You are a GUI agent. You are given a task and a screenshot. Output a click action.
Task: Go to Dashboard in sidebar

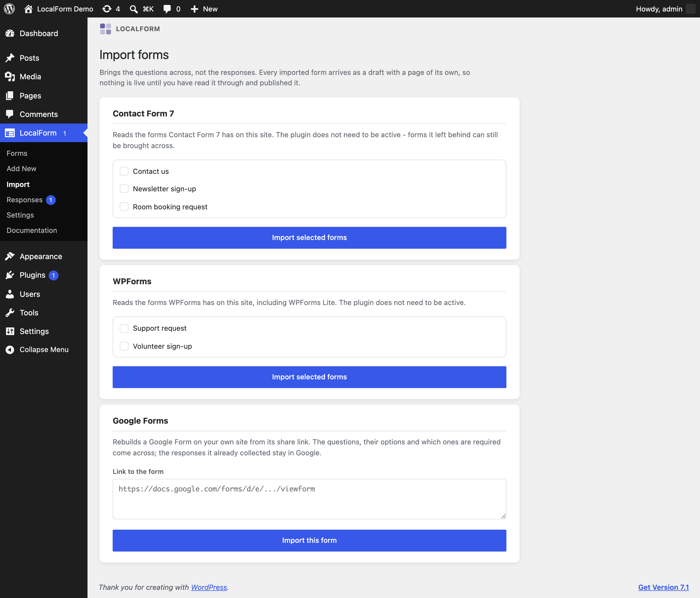(x=39, y=33)
